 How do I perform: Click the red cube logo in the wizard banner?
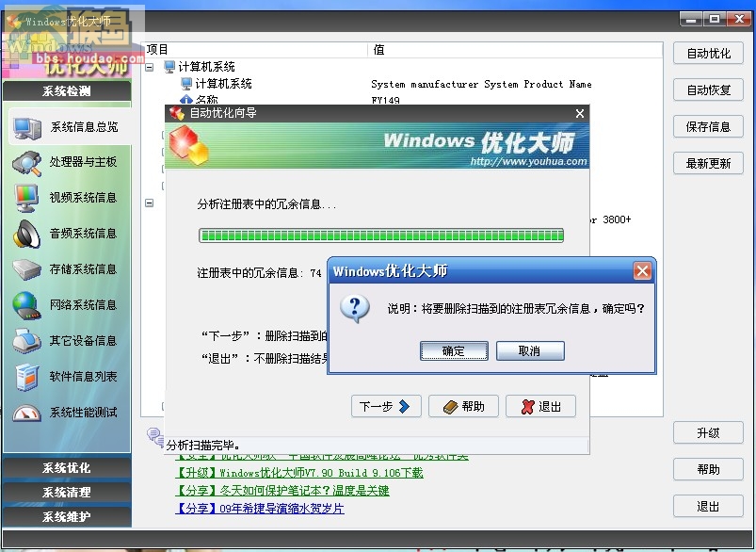tap(188, 145)
